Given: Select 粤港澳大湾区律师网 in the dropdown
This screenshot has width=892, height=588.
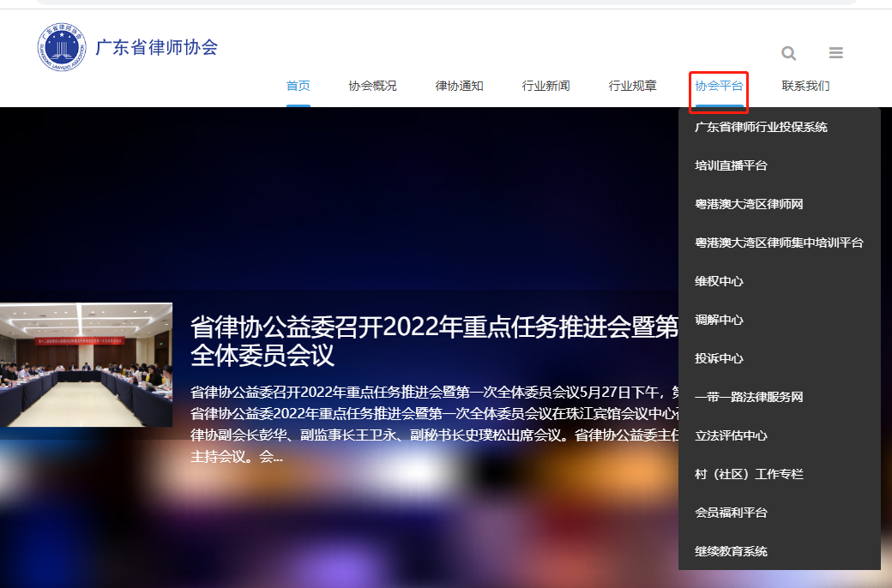Looking at the screenshot, I should pos(749,204).
